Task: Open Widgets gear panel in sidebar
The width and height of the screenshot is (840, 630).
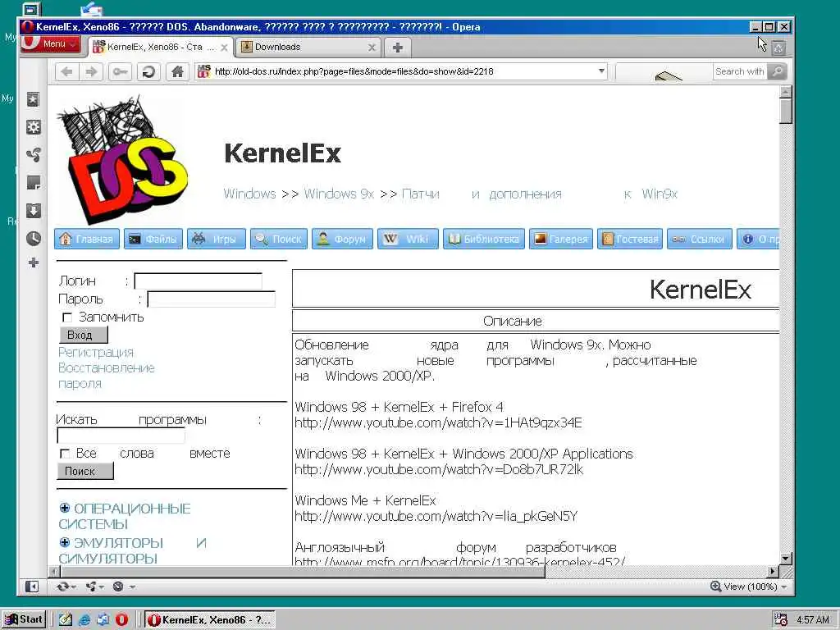Action: tap(33, 127)
